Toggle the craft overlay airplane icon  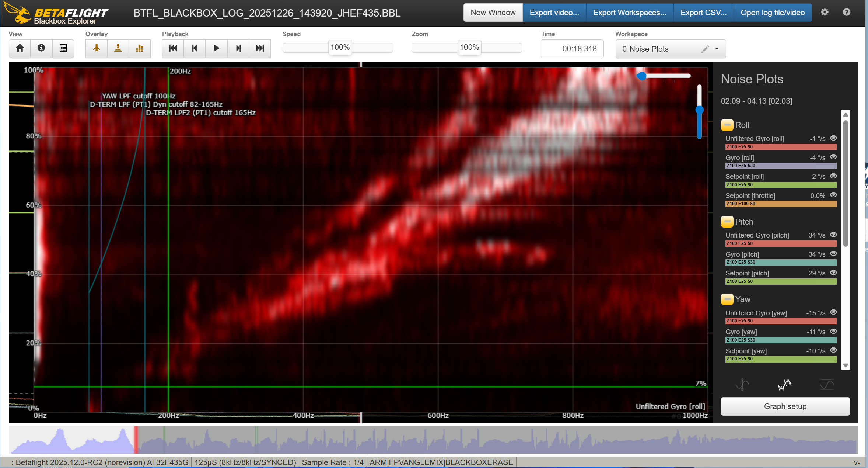96,48
